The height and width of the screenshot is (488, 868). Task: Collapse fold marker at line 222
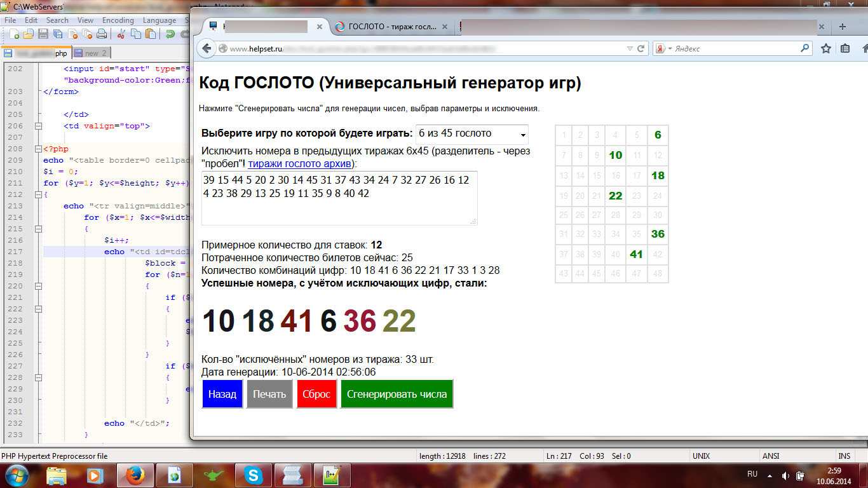click(x=38, y=309)
